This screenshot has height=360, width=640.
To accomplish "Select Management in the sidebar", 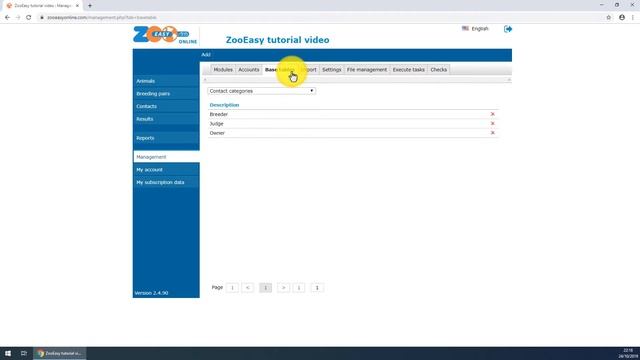I will [166, 157].
